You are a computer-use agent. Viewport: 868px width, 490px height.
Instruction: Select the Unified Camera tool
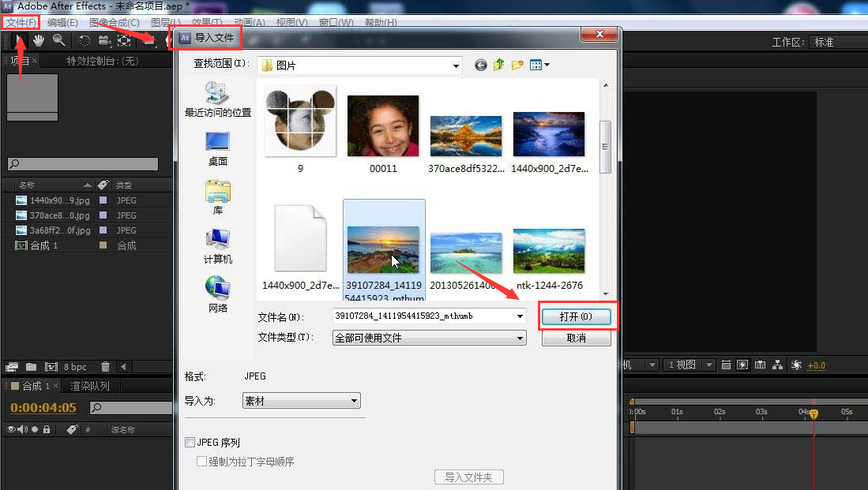(x=104, y=40)
